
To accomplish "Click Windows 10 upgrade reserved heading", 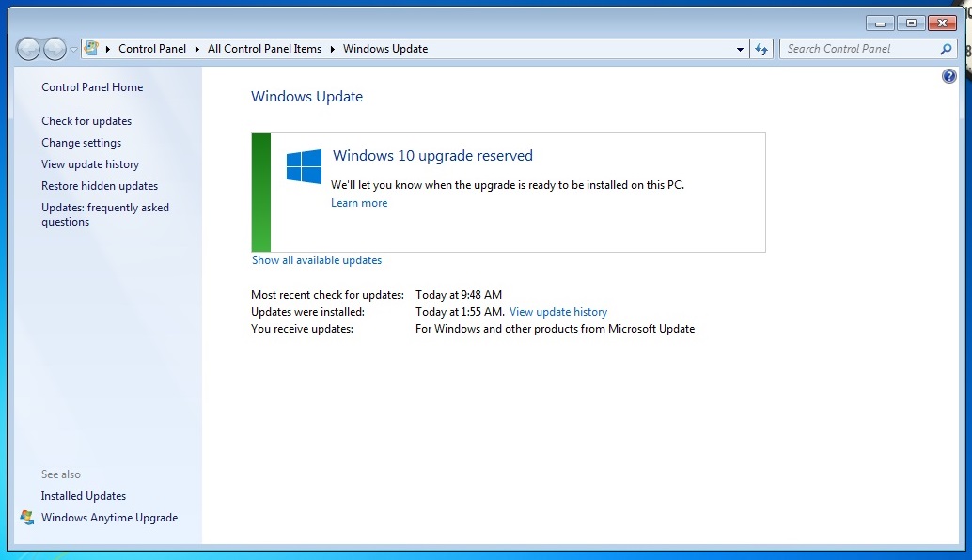I will coord(432,155).
